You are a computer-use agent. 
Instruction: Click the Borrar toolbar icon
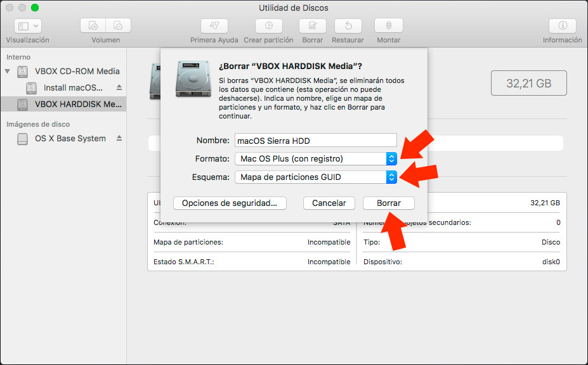312,25
